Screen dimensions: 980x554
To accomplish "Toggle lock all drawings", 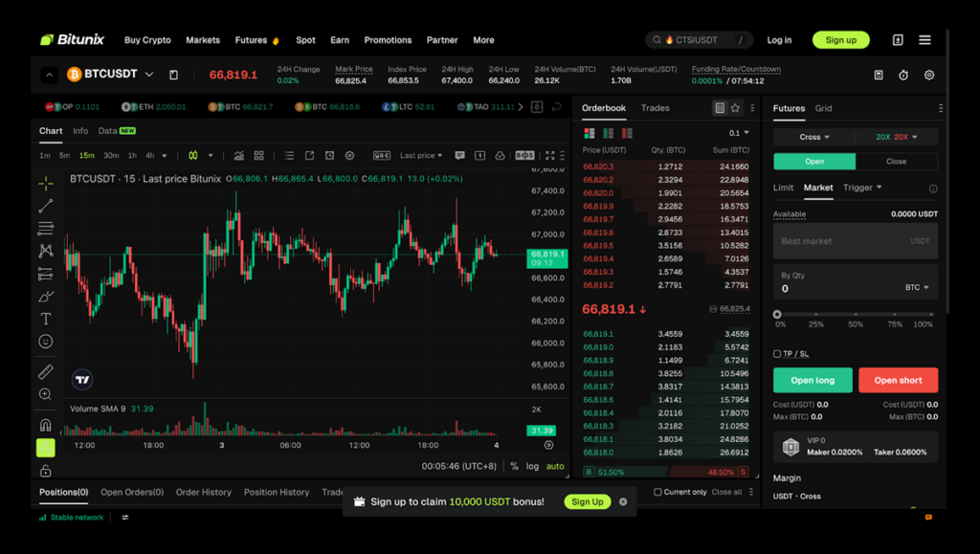I will click(x=46, y=471).
